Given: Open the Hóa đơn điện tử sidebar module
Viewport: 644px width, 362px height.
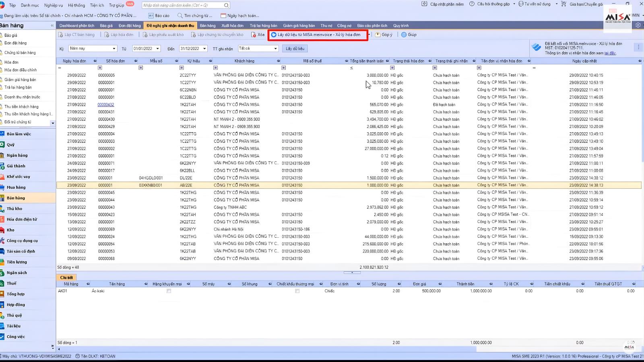Looking at the screenshot, I should pyautogui.click(x=21, y=219).
